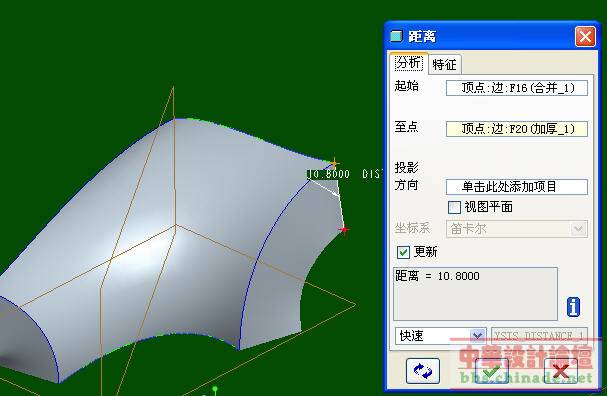
Task: Confirm with the green checkmark button
Action: click(491, 370)
